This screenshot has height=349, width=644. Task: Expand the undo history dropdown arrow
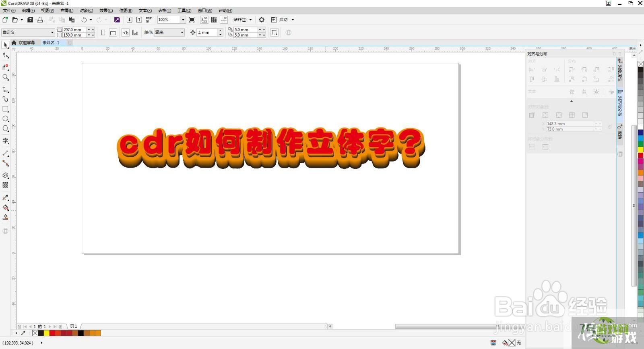tap(91, 19)
